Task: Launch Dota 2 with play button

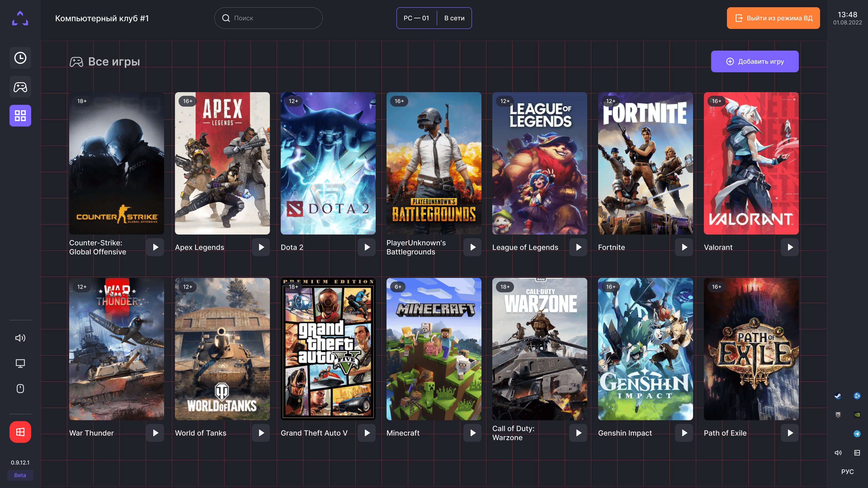Action: (367, 247)
